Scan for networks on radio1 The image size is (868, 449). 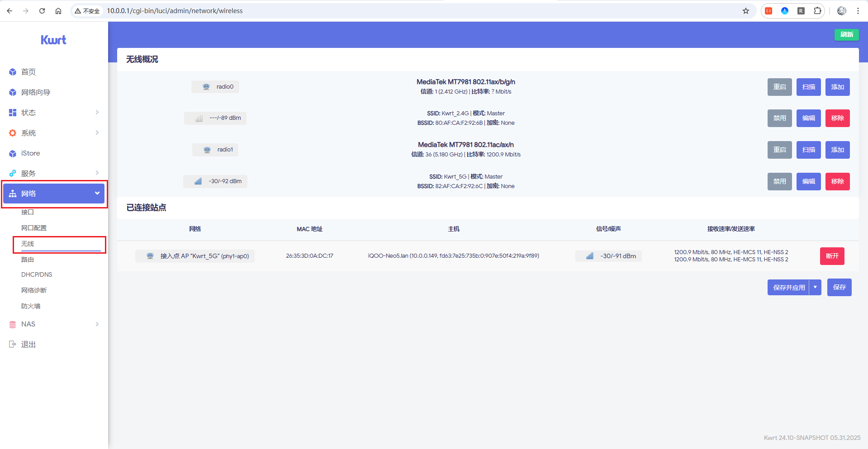click(808, 150)
